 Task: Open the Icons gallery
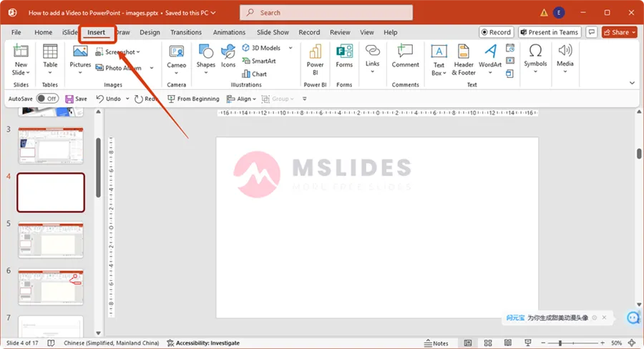228,56
